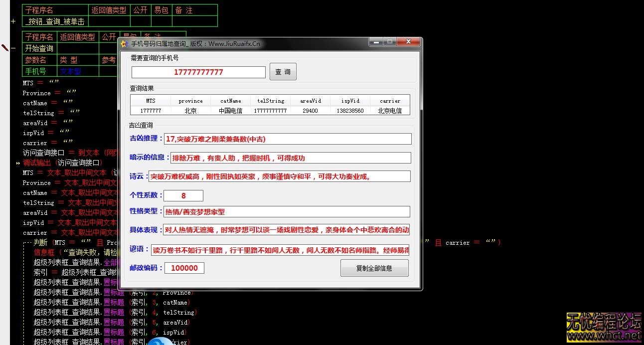Screen dimensions: 644x345
Task: Select the MTS column header in results
Action: (151, 101)
